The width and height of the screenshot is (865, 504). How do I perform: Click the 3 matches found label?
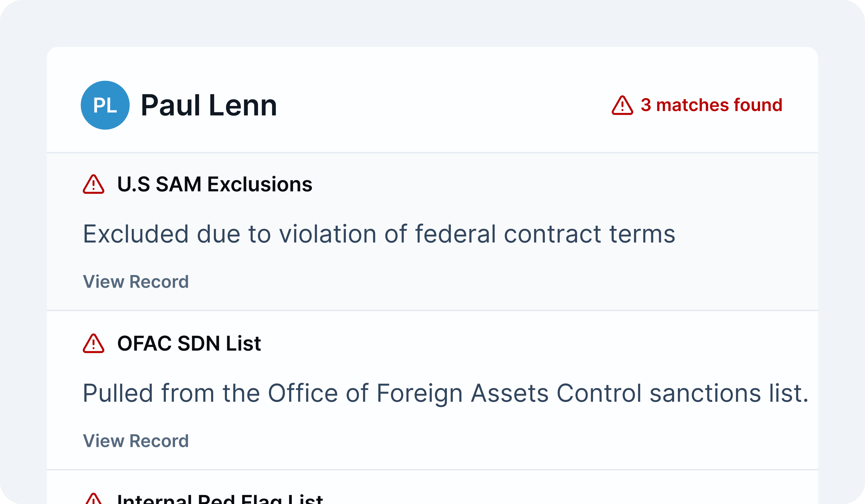[x=711, y=105]
